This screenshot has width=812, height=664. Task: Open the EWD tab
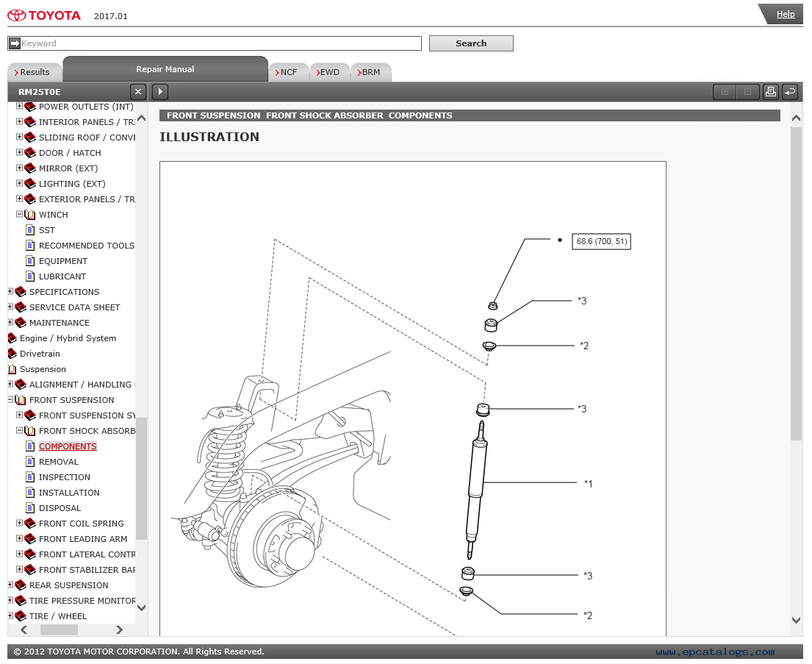[x=329, y=72]
